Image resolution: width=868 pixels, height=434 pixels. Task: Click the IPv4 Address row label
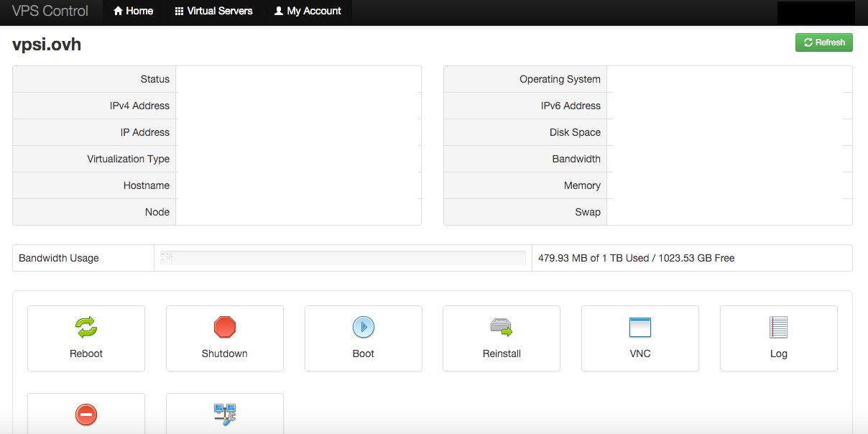point(139,106)
